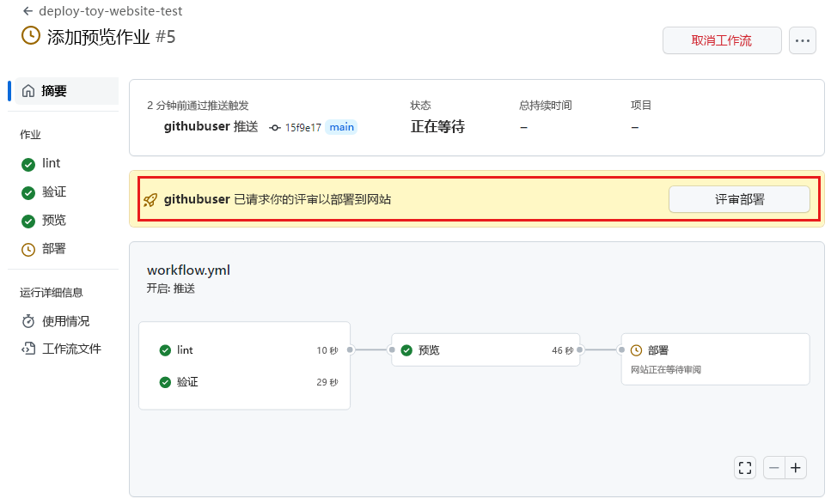Click sidebar 部署 pending clock icon
Viewport: 831px width, 504px height.
point(28,250)
